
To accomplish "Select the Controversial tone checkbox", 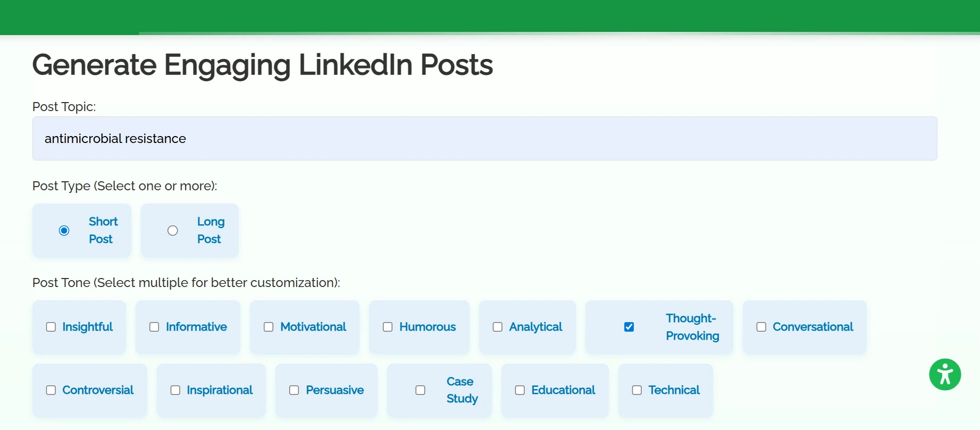I will coord(51,390).
